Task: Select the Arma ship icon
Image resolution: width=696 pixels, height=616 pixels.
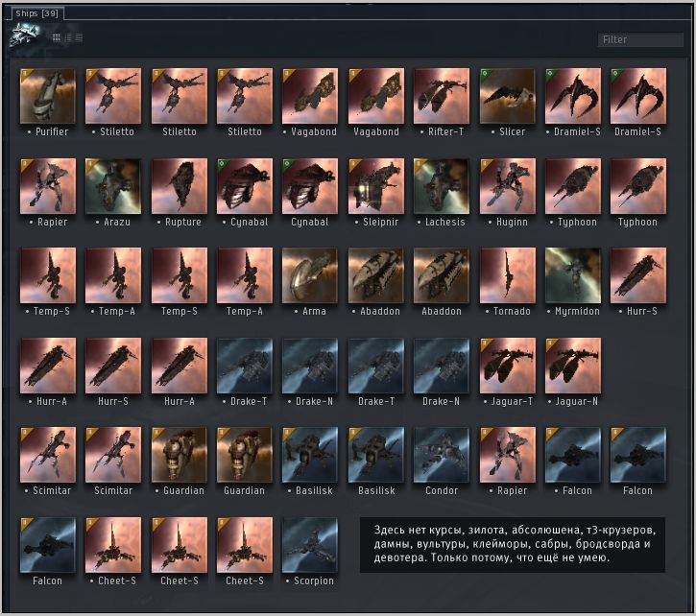Action: point(310,275)
